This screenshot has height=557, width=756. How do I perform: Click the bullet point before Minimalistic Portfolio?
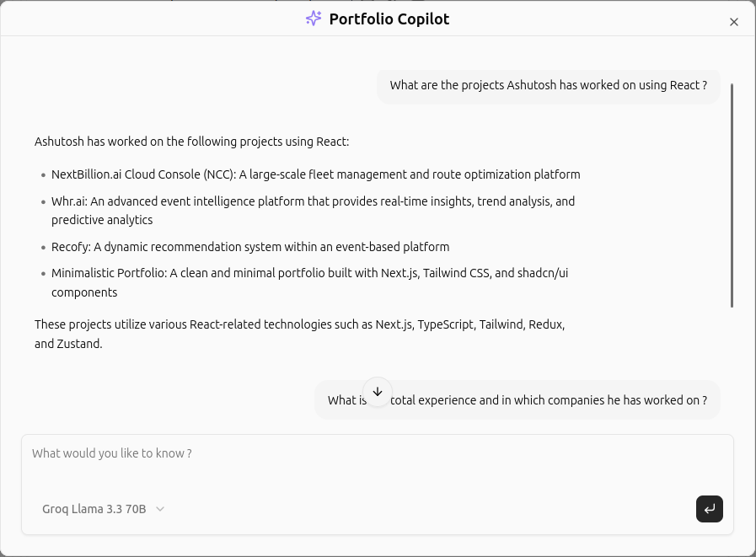[43, 274]
